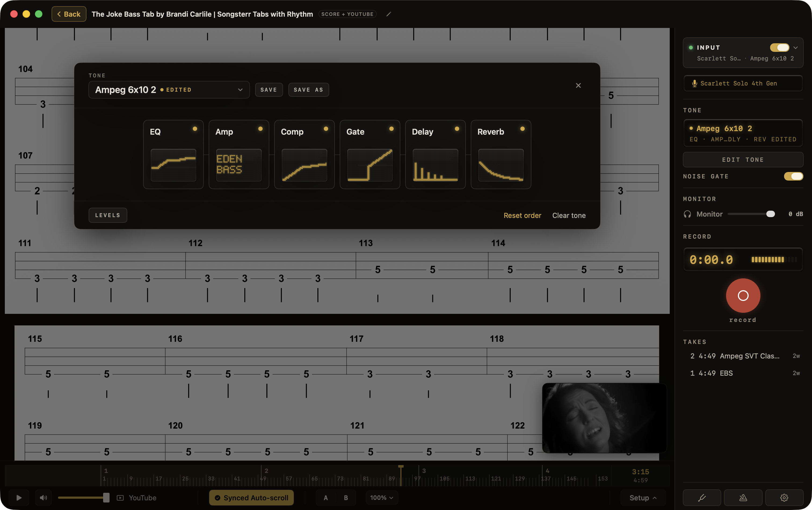The width and height of the screenshot is (812, 510).
Task: Close the tone editor with the X
Action: pyautogui.click(x=578, y=85)
